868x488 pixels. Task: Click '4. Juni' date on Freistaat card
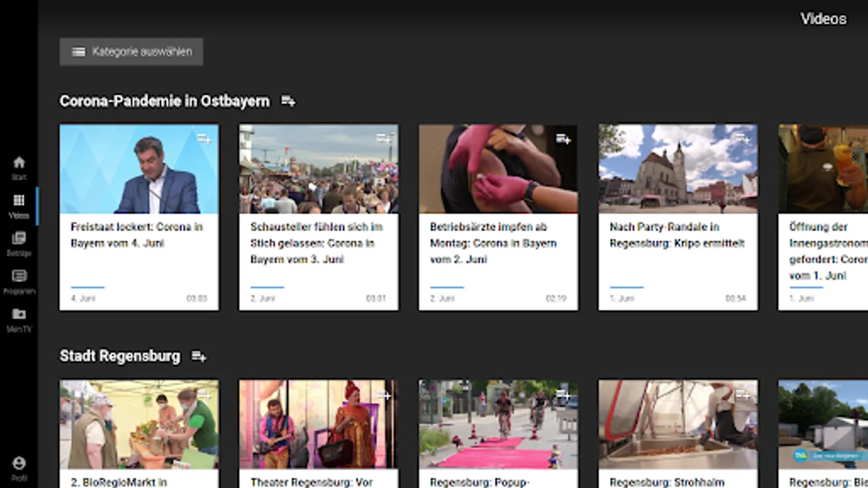pos(83,298)
